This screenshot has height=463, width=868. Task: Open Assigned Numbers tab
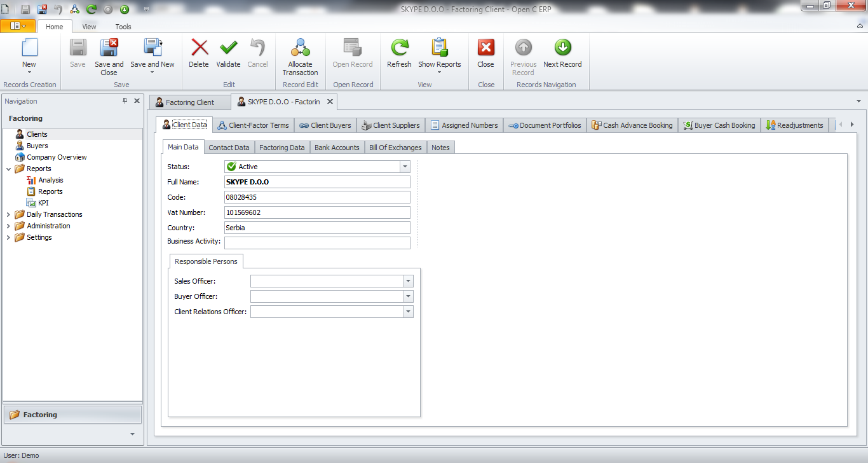464,125
